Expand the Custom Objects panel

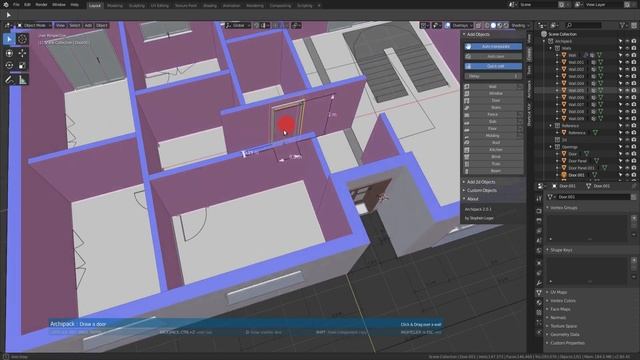point(482,191)
